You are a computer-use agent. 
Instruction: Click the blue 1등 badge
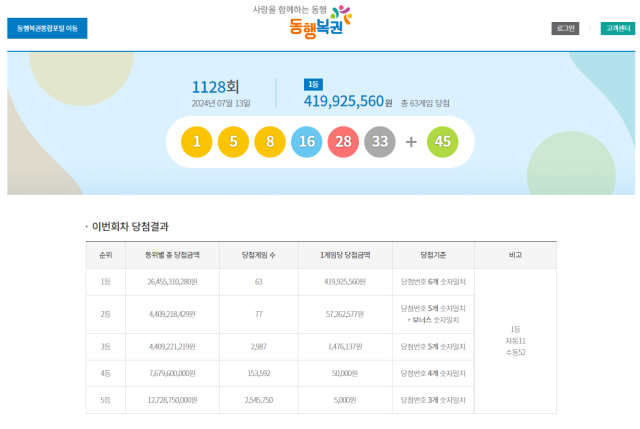pos(313,84)
